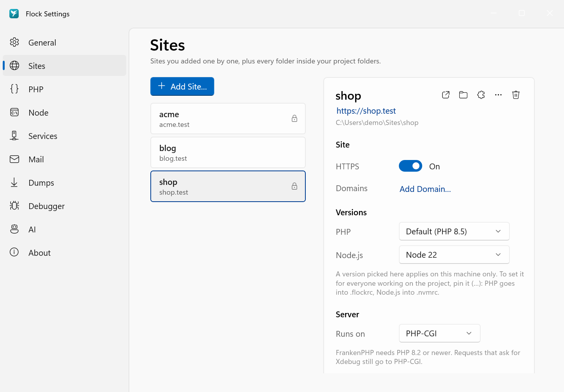Click the terminal icon beside Node
This screenshot has height=392, width=564.
[x=14, y=113]
